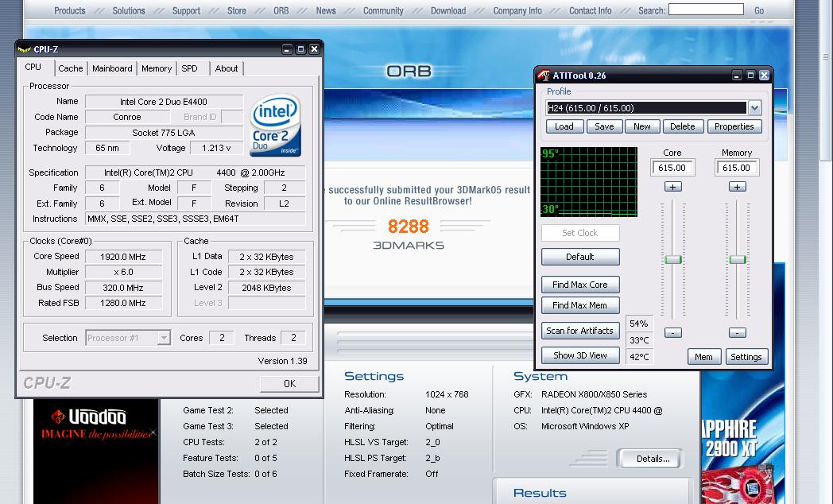The image size is (833, 504).
Task: Open the News nav link
Action: 326,10
